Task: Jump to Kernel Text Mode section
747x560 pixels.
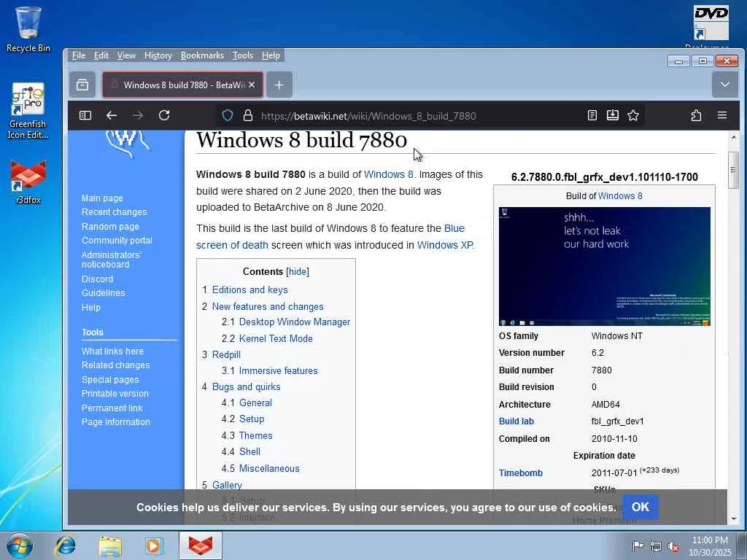Action: [276, 338]
